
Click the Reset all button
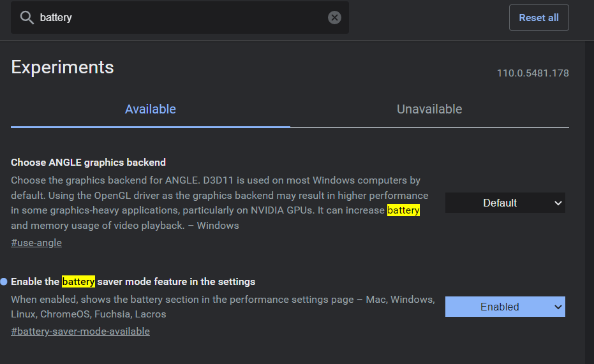coord(538,17)
